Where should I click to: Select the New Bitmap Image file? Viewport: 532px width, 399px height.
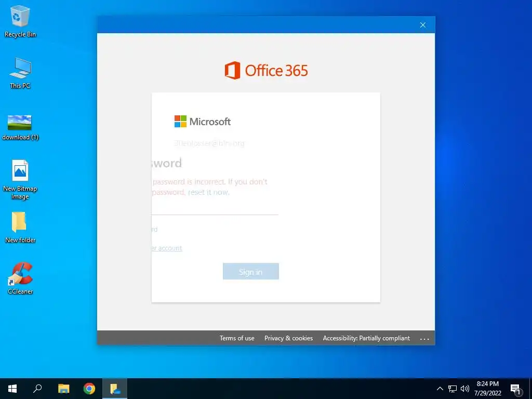tap(20, 180)
